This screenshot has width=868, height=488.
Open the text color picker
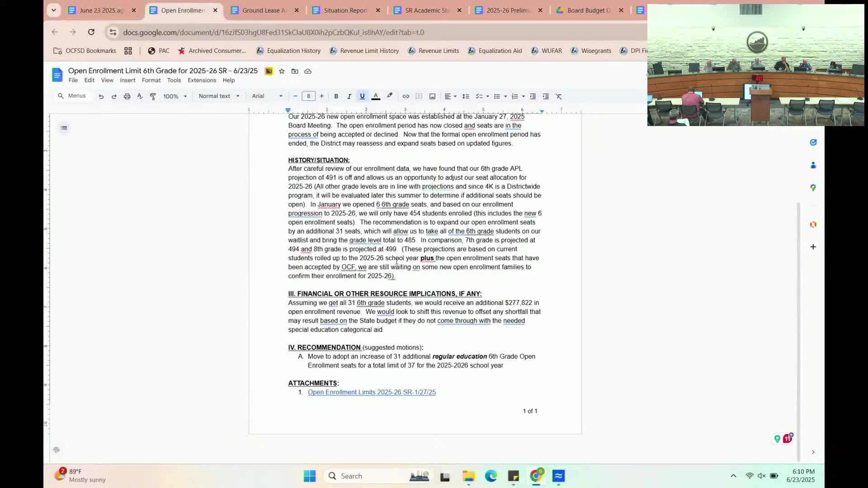click(375, 96)
